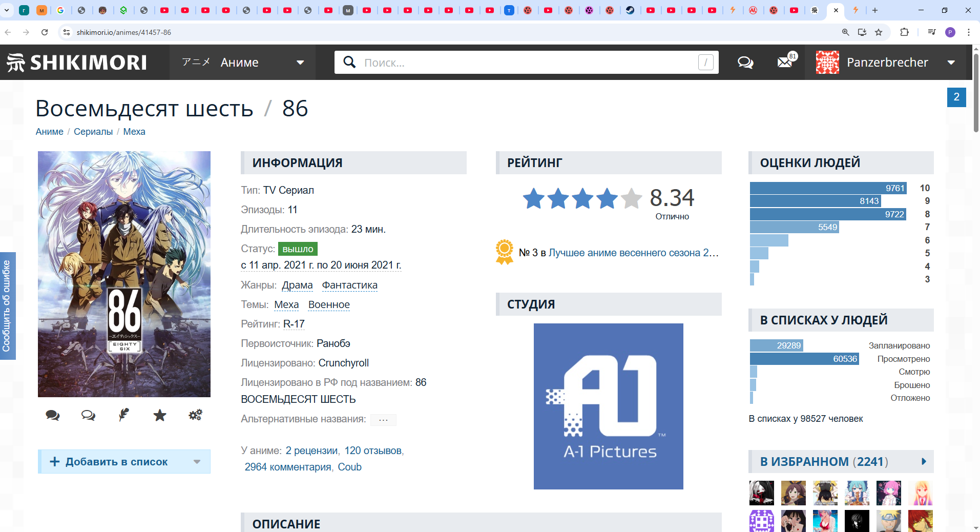The height and width of the screenshot is (532, 980).
Task: Open the forum chat bubbles icon in header
Action: tap(745, 63)
